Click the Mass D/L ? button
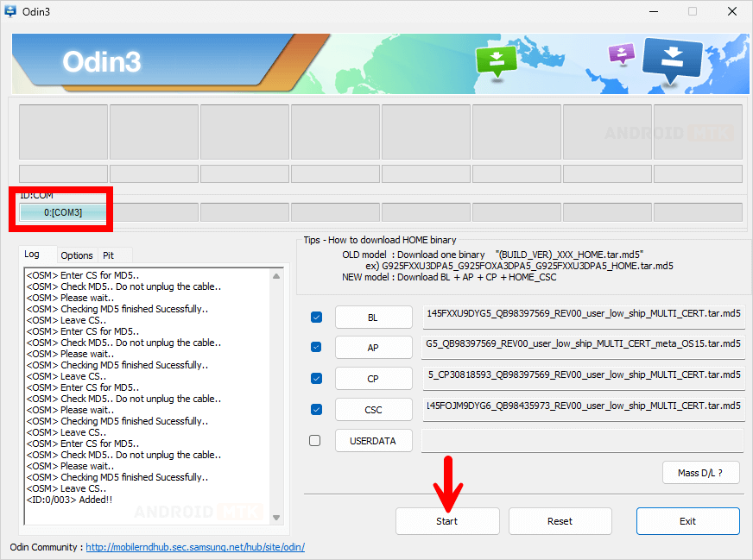The height and width of the screenshot is (560, 753). click(701, 472)
